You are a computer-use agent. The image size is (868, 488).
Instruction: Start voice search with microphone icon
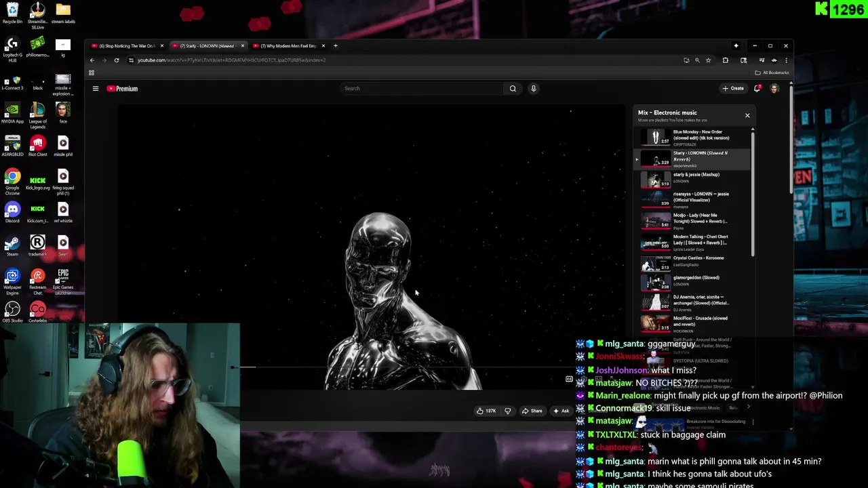point(534,88)
